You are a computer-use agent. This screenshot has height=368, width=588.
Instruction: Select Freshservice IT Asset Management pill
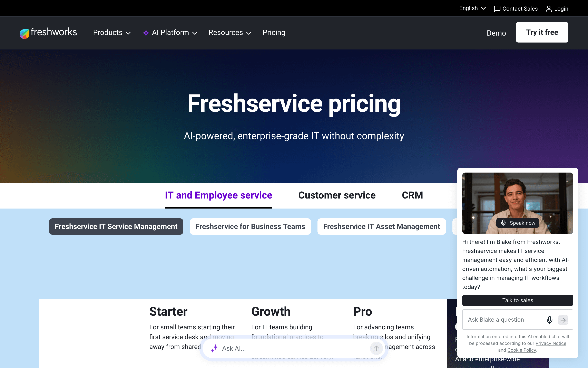[381, 226]
